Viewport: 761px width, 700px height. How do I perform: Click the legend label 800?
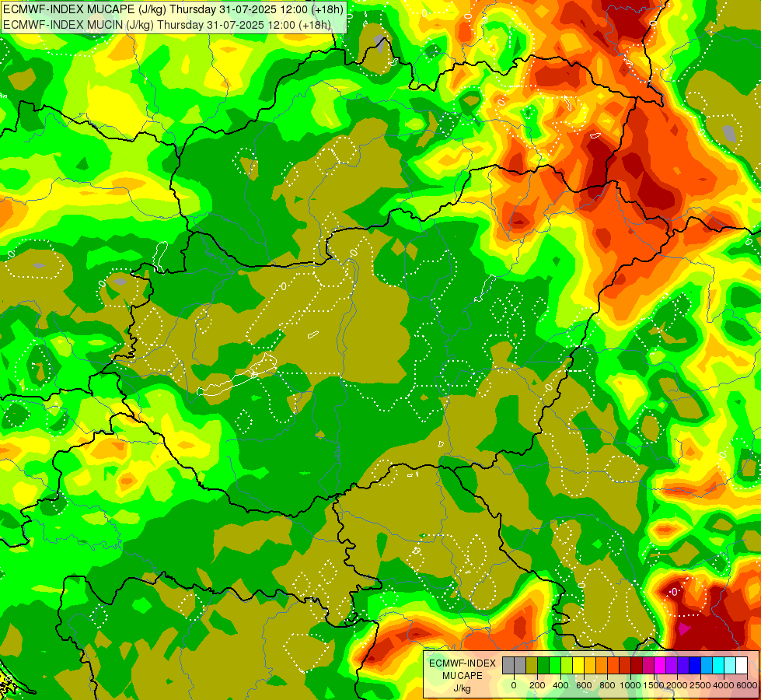(607, 685)
